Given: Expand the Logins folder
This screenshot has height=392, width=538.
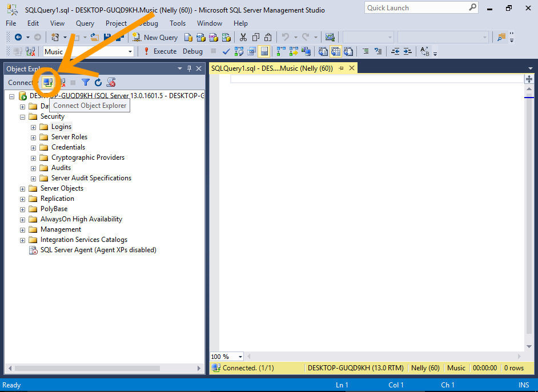Looking at the screenshot, I should [x=34, y=127].
